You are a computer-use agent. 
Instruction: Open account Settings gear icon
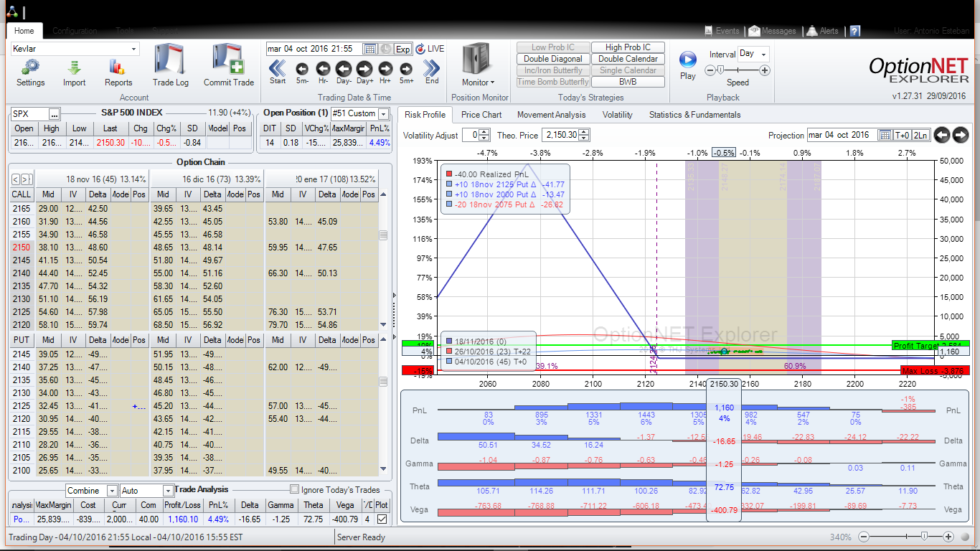[x=30, y=67]
